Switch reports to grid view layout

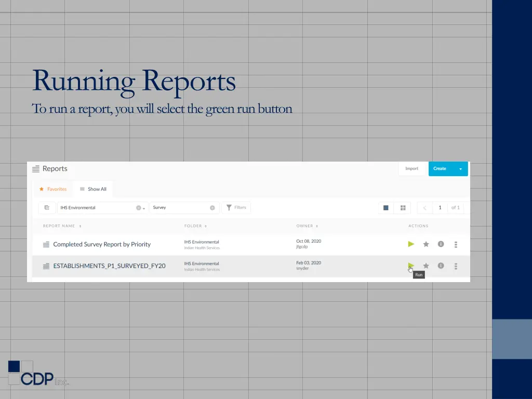403,208
